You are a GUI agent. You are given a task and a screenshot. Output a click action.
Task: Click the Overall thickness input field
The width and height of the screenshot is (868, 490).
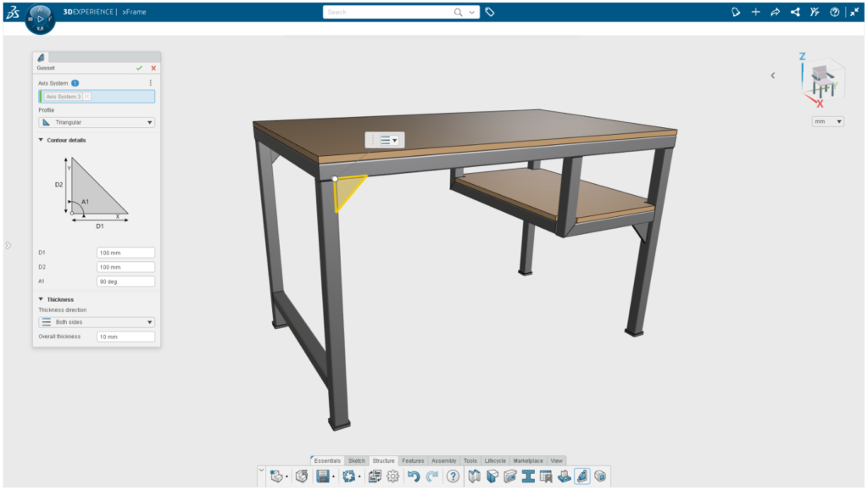(x=125, y=337)
